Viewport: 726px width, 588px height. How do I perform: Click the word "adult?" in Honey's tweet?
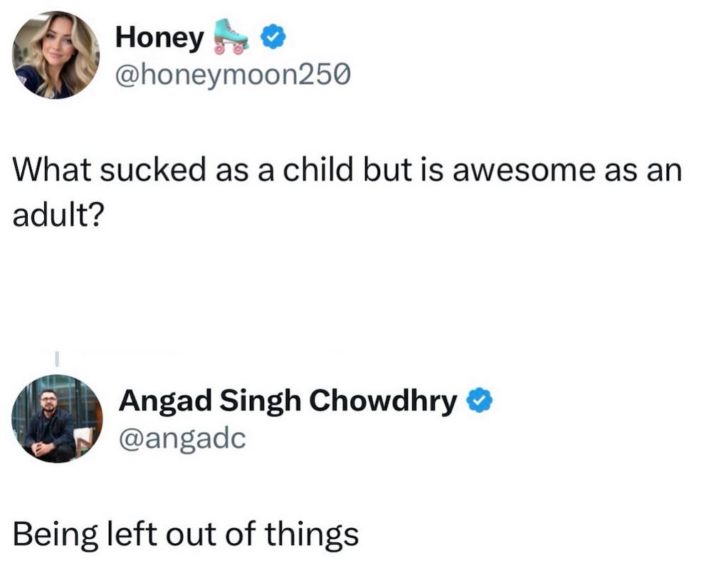[58, 216]
